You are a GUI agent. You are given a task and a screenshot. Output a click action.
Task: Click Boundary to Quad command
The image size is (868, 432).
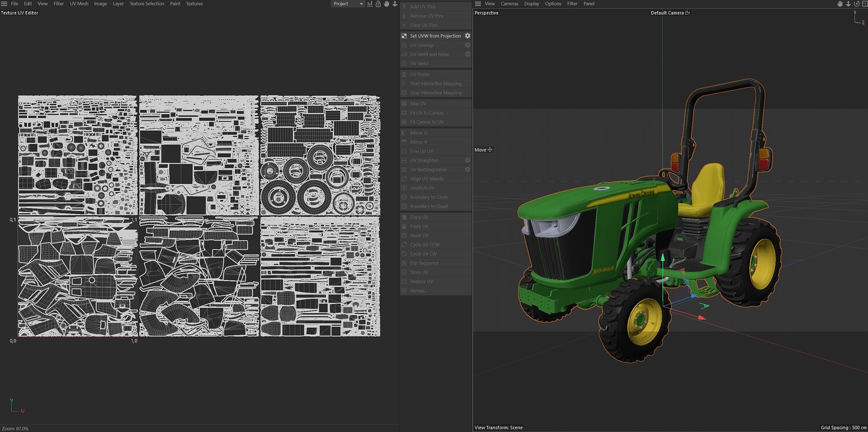(436, 206)
